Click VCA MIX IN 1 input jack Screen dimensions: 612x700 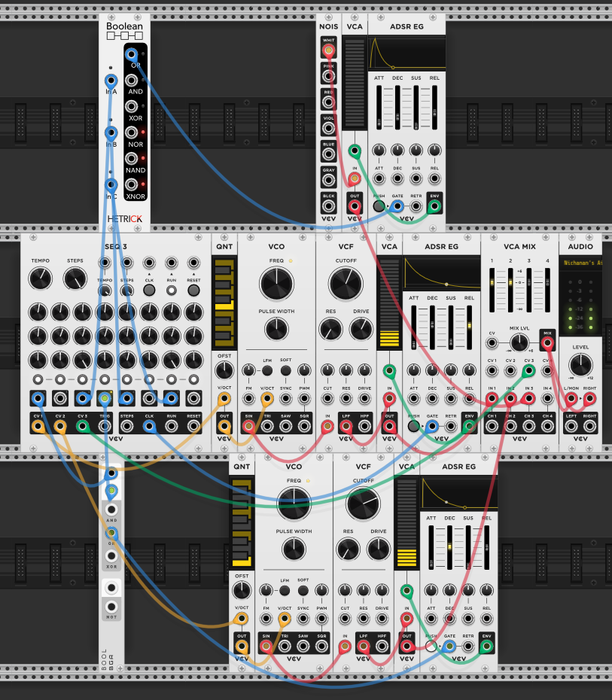pyautogui.click(x=492, y=399)
